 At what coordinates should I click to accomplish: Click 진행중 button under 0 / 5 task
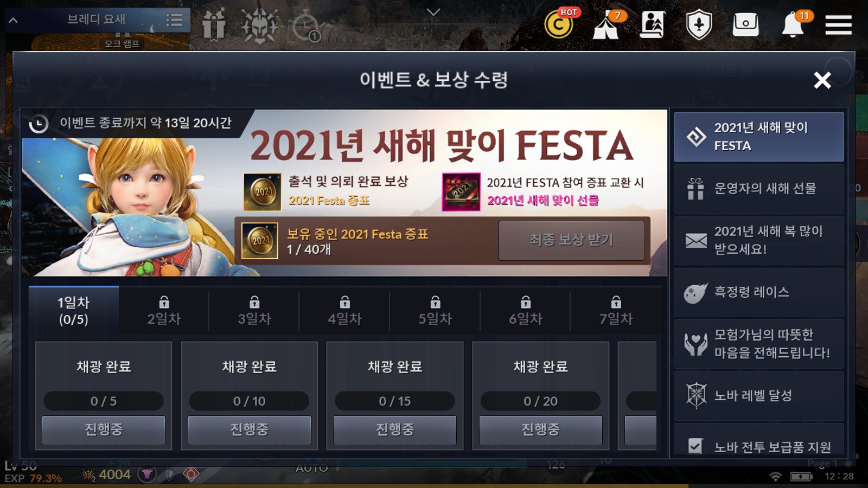click(x=104, y=430)
